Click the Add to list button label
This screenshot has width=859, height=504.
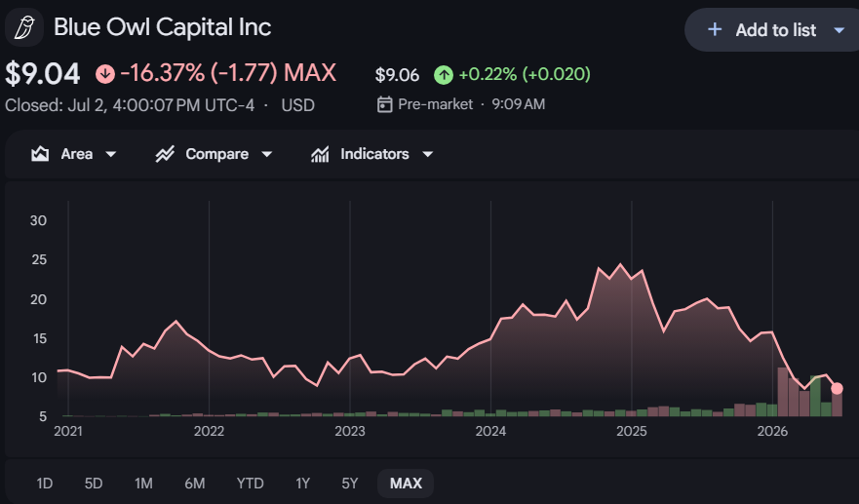pos(776,30)
